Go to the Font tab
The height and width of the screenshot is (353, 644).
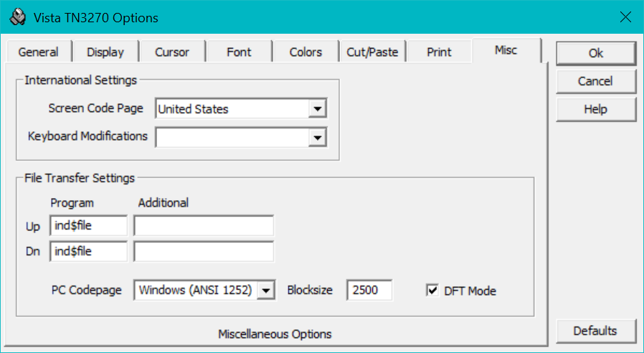coord(239,52)
